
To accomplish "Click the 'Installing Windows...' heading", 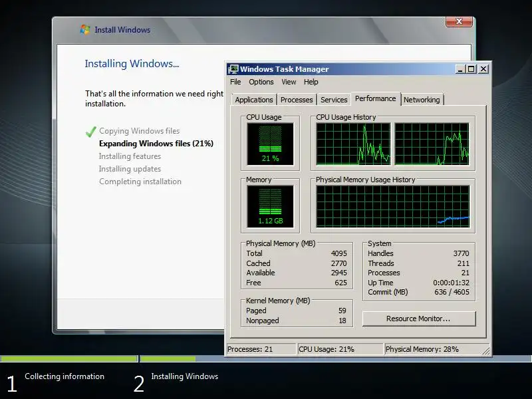I will click(x=132, y=63).
